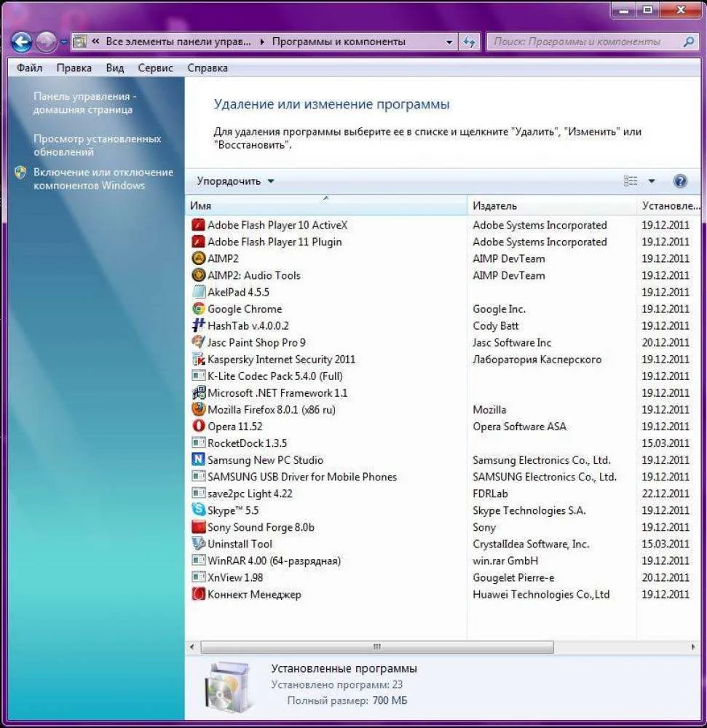This screenshot has height=728, width=707.
Task: Click the K-Lite Codec Pack icon
Action: pos(198,376)
